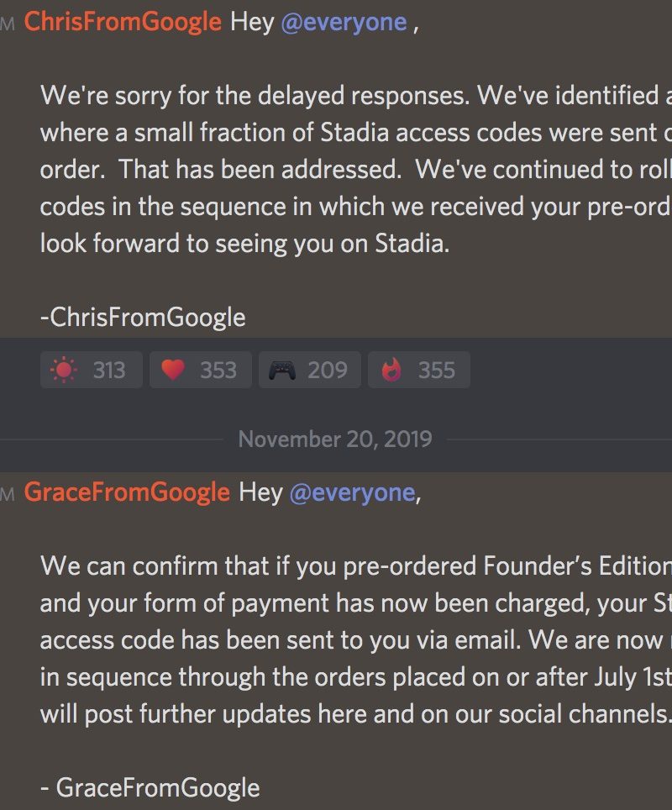This screenshot has width=672, height=810.
Task: Click the red heart reaction emoji
Action: coord(172,371)
